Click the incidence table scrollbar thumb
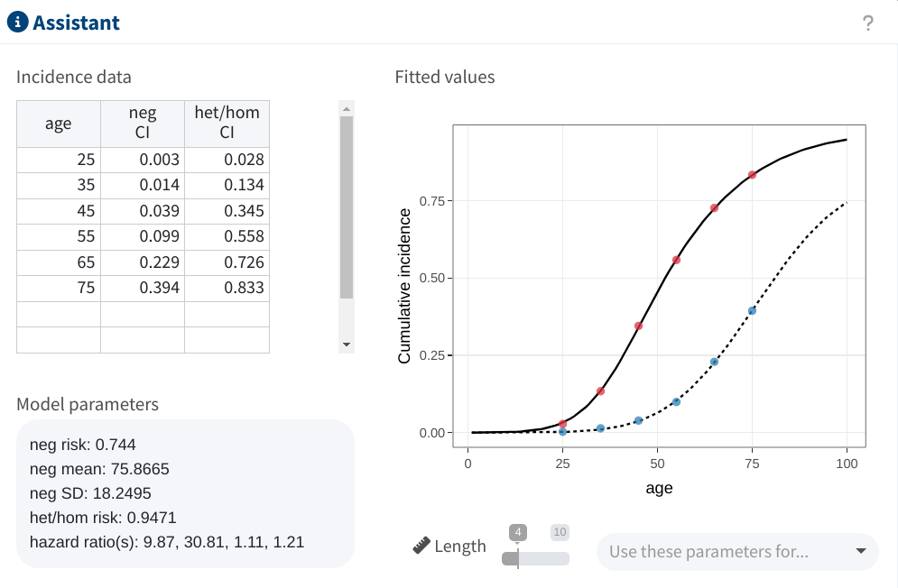This screenshot has height=588, width=898. click(x=346, y=207)
